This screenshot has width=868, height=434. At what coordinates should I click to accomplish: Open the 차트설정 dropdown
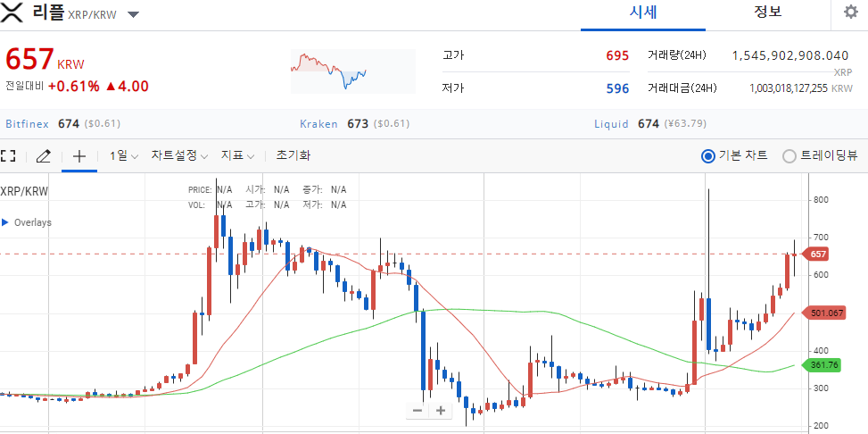pos(179,155)
